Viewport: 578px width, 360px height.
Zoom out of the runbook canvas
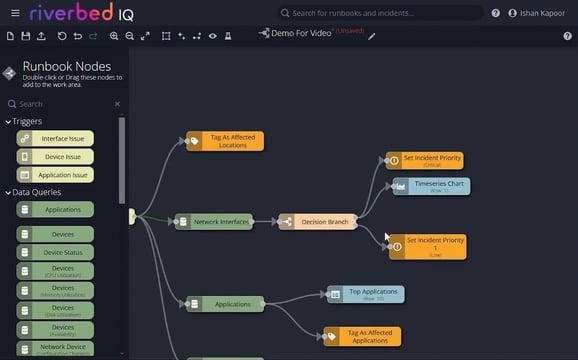129,36
